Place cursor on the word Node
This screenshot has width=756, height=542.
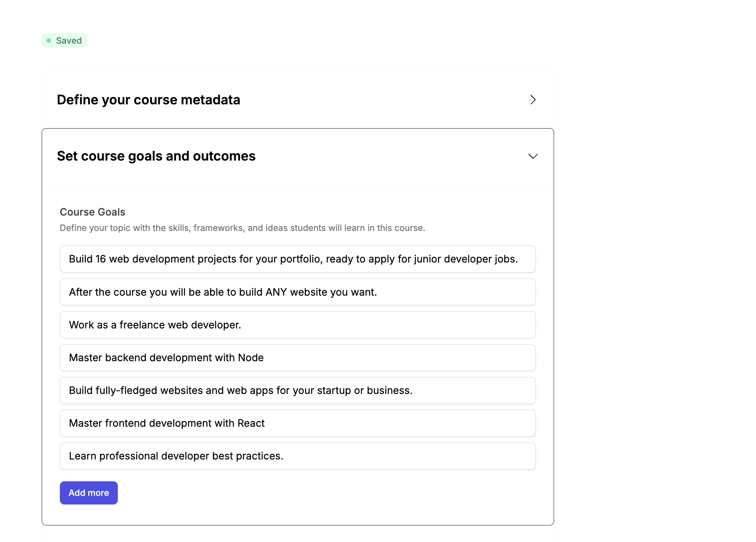click(x=251, y=358)
